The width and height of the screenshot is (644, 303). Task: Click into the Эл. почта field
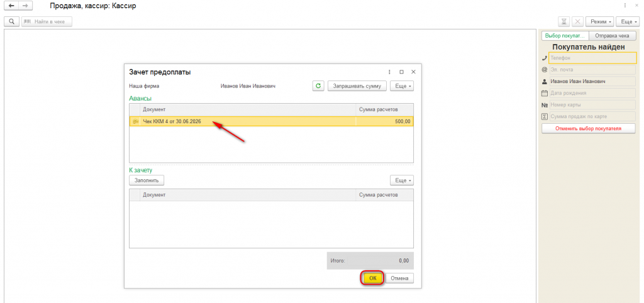point(592,70)
